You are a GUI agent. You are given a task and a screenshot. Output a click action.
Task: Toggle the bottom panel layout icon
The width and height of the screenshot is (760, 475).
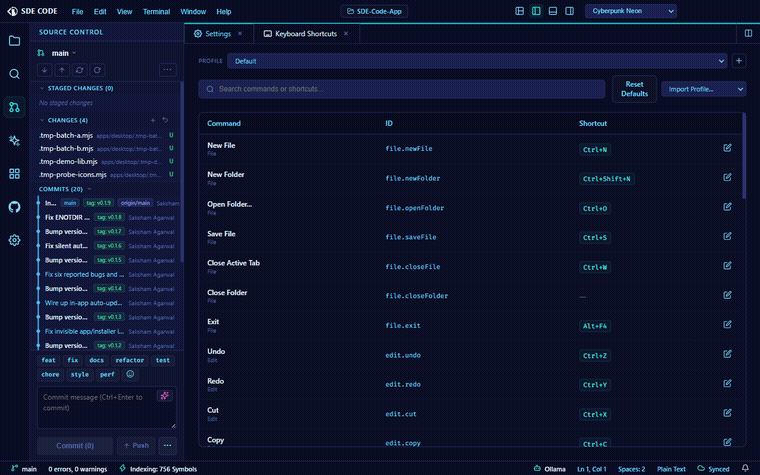pyautogui.click(x=553, y=11)
